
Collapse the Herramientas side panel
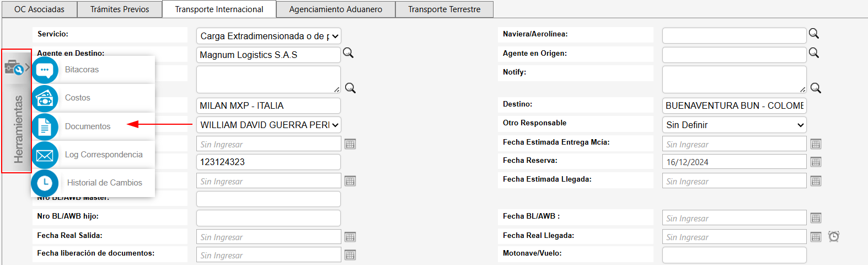17,68
